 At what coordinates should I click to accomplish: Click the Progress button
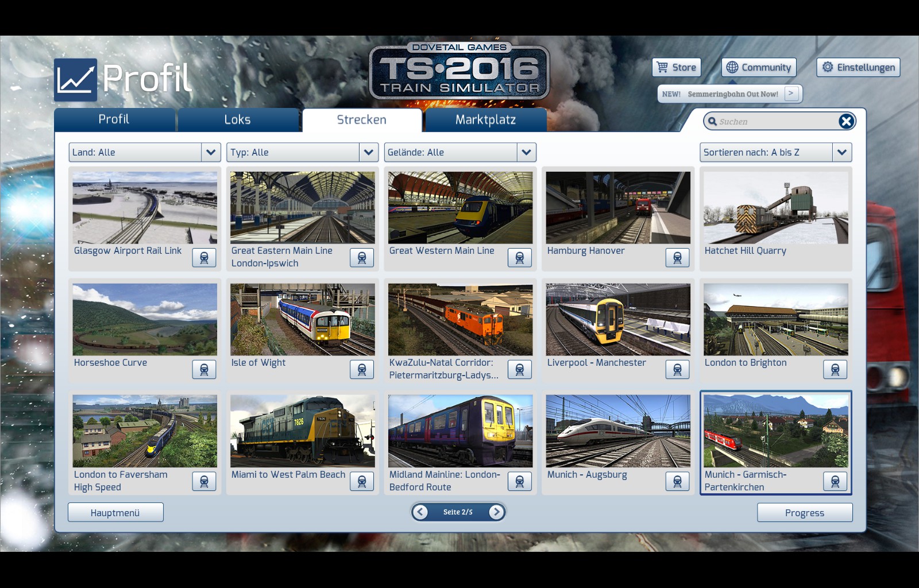click(805, 513)
